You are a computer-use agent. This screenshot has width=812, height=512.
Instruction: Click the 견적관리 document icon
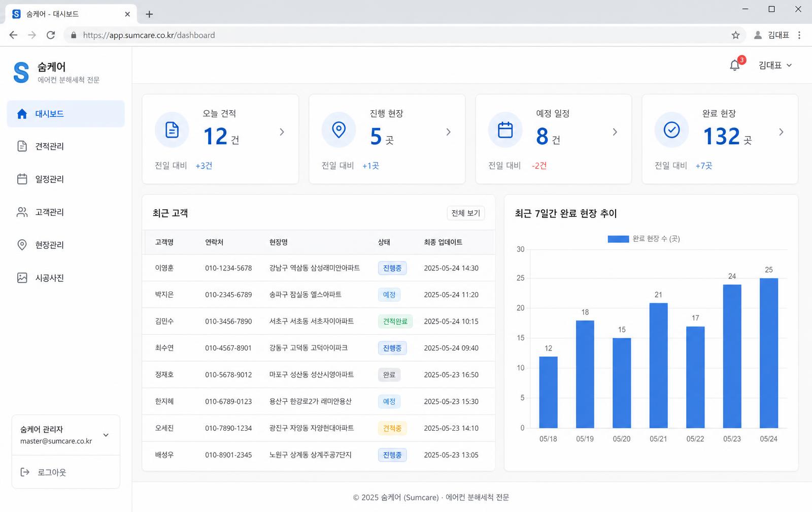22,146
